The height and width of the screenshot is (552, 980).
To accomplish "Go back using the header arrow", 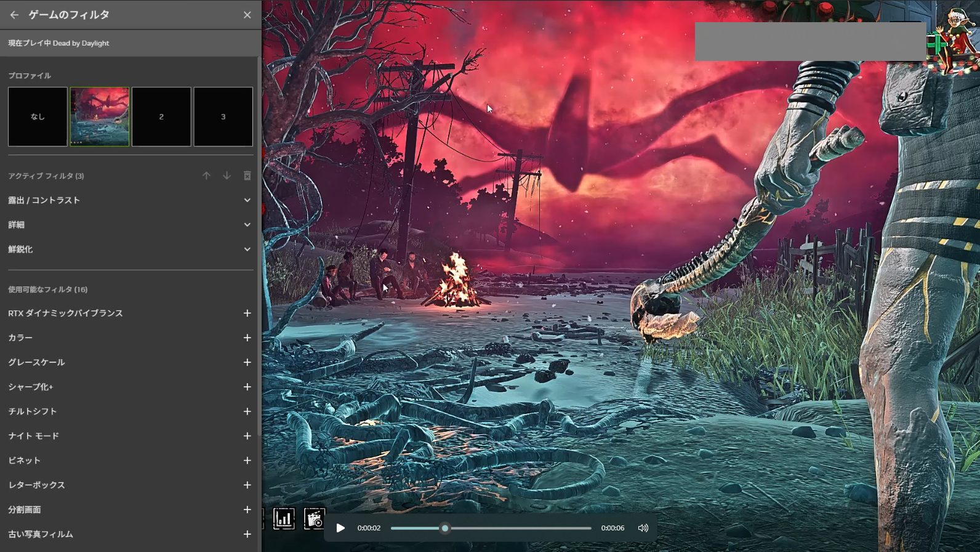I will tap(14, 15).
